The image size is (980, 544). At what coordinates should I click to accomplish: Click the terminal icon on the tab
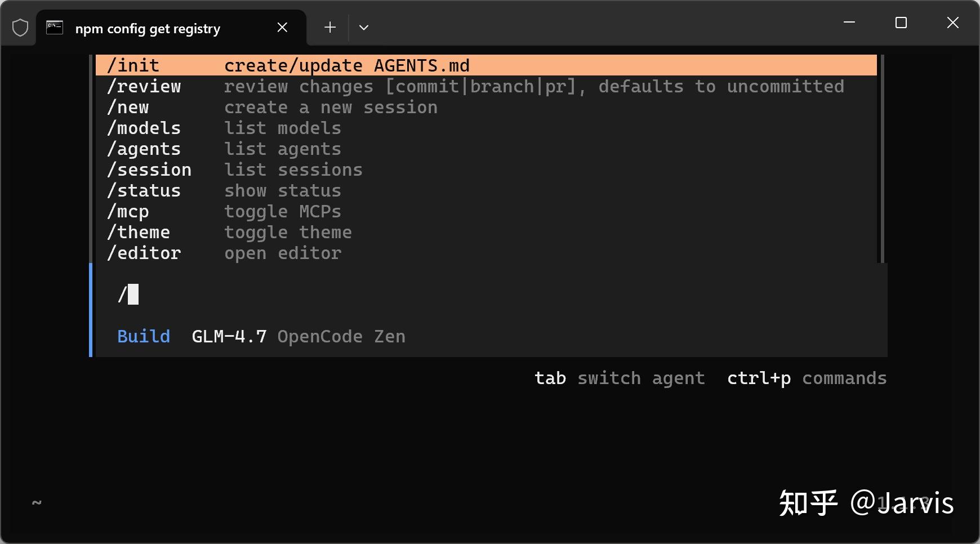coord(55,28)
